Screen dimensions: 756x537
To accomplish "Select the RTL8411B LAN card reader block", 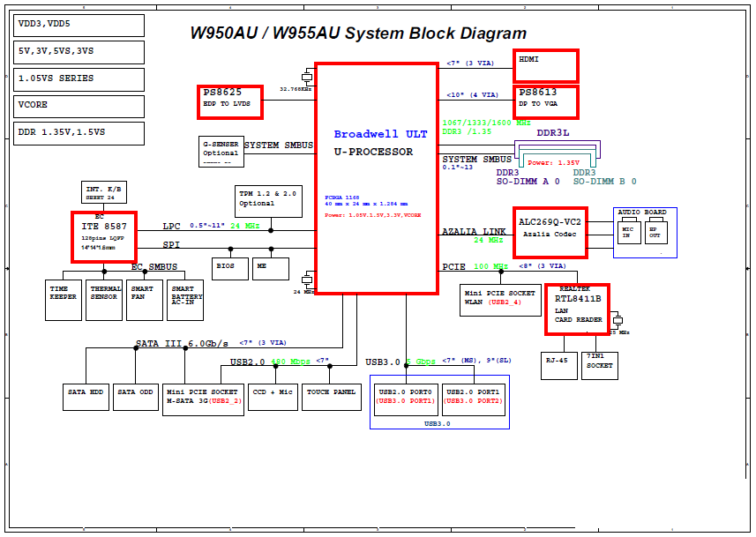I will (x=577, y=309).
